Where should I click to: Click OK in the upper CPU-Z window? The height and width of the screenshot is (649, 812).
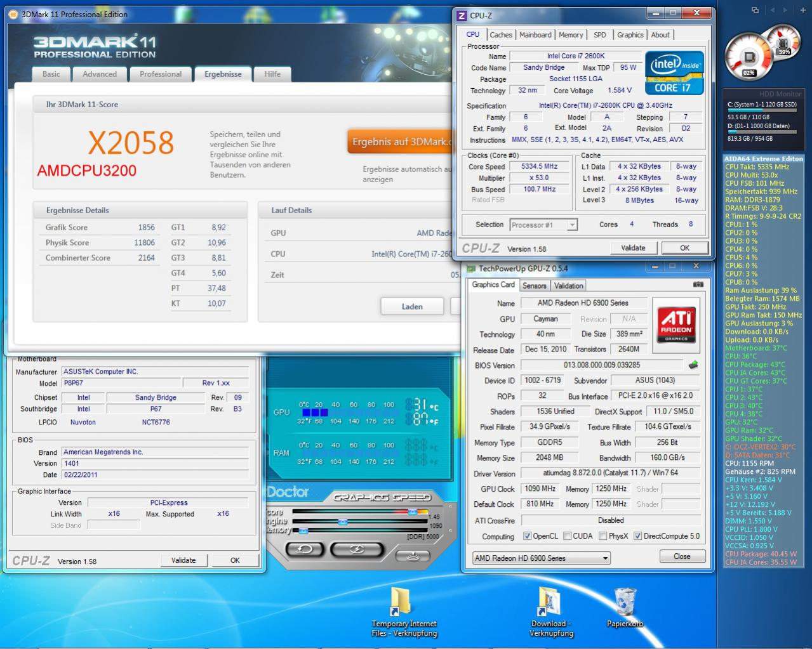click(684, 248)
